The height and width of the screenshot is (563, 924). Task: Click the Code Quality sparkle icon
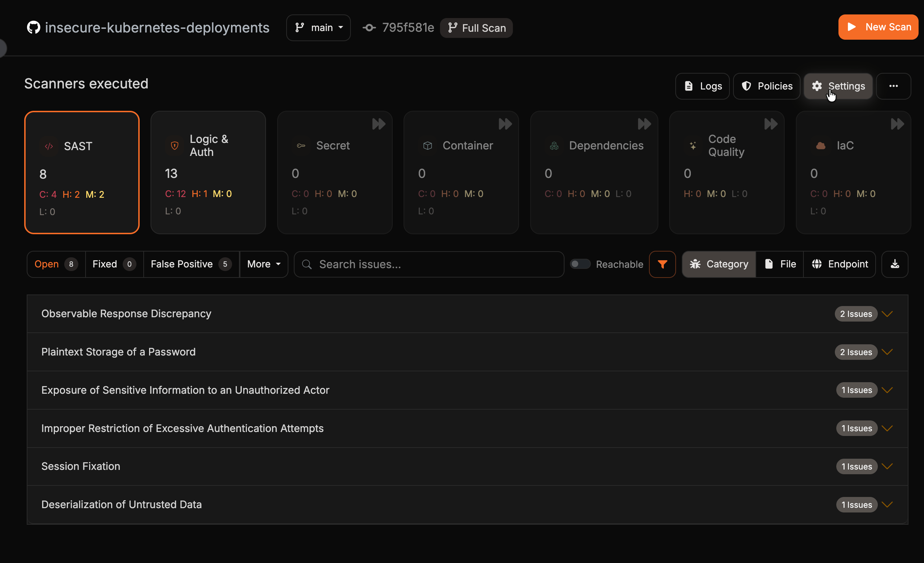click(693, 145)
